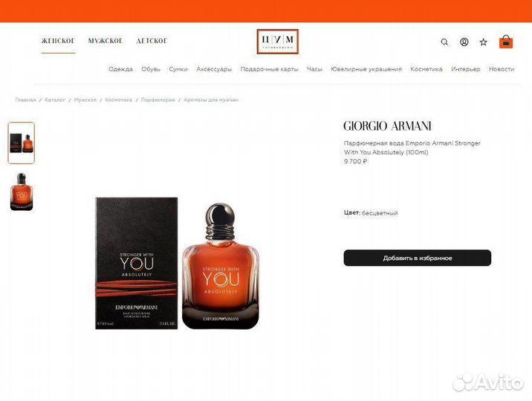Go to Главная in the breadcrumb
This screenshot has width=532, height=401.
pos(25,100)
